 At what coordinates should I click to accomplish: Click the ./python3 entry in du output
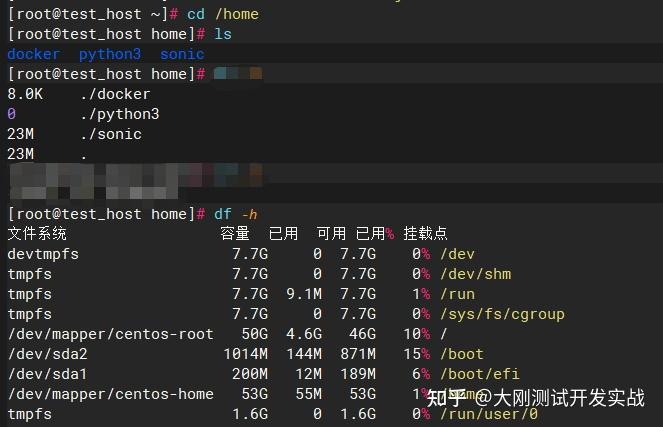point(120,114)
